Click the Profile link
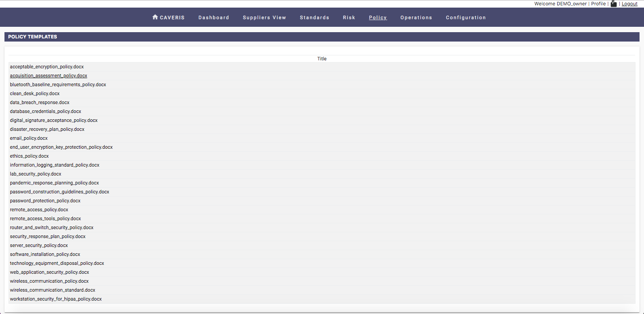This screenshot has width=644, height=314. [598, 4]
